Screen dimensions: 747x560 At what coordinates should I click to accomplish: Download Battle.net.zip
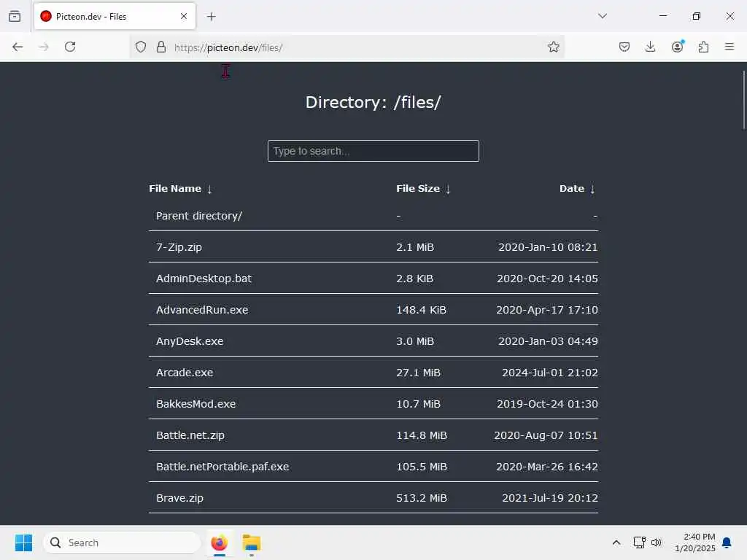pyautogui.click(x=190, y=435)
